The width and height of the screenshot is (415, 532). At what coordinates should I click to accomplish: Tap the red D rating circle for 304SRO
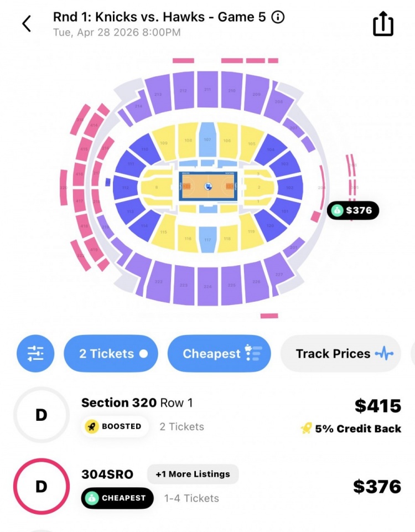coord(41,487)
